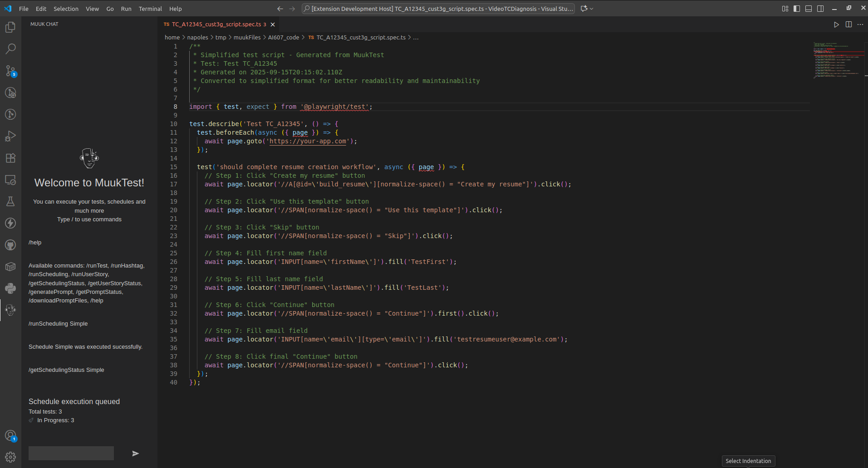
Task: Open the Python extension view
Action: click(x=10, y=288)
